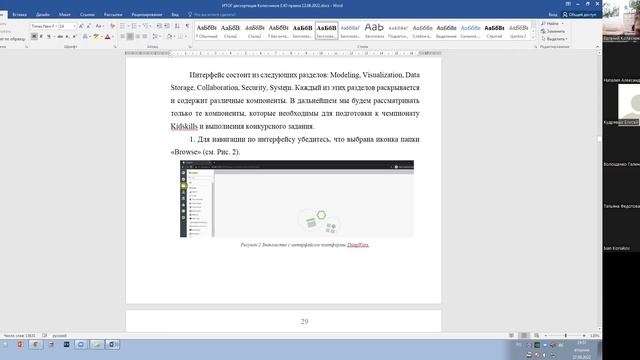The height and width of the screenshot is (360, 640).
Task: Open the Макет ribbon tab
Action: (x=64, y=14)
